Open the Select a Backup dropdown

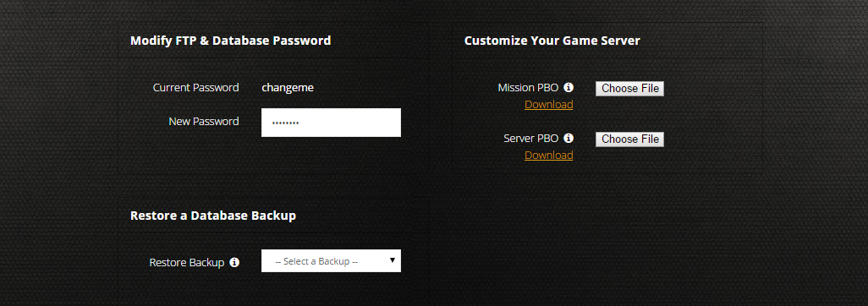(331, 260)
